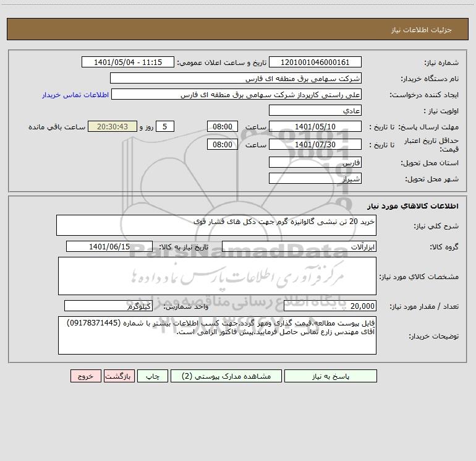Click the announcement date field 1401/05/04 - 11:15
This screenshot has height=461, width=476.
click(x=128, y=62)
